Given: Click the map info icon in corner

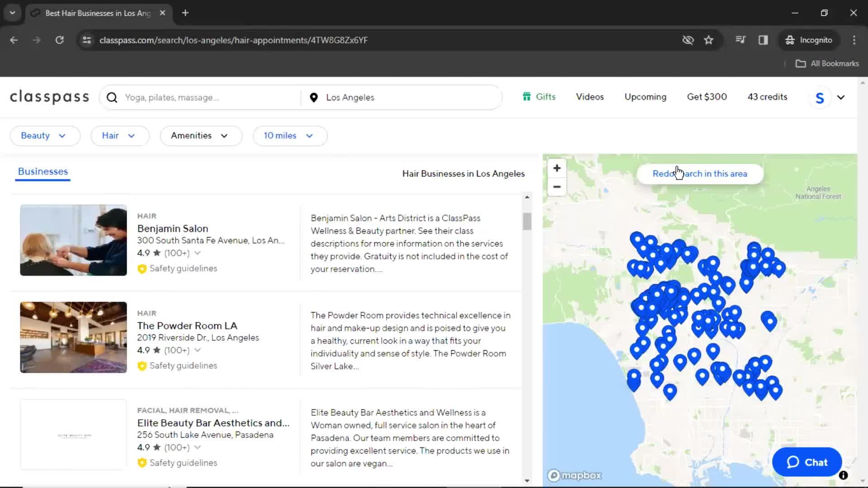Looking at the screenshot, I should pos(843,475).
